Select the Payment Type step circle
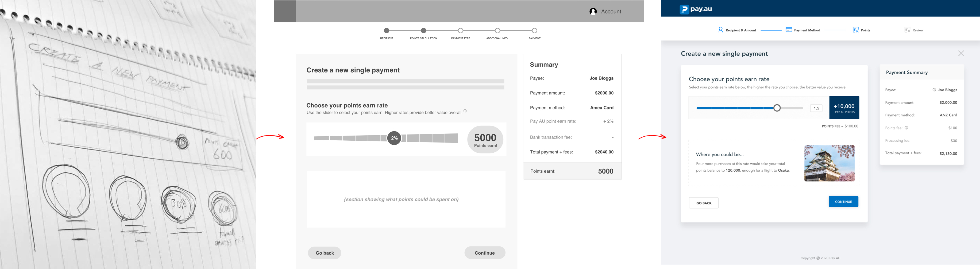Image resolution: width=980 pixels, height=269 pixels. pyautogui.click(x=460, y=30)
